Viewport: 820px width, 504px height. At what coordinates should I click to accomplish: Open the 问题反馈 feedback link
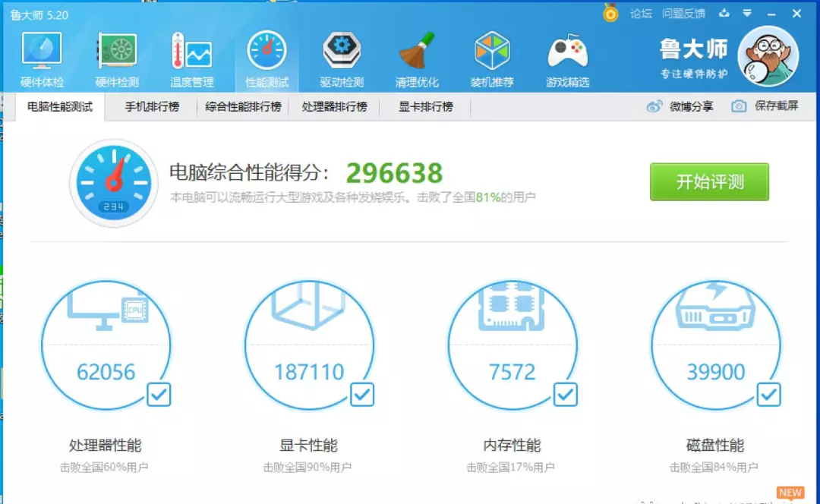coord(683,14)
